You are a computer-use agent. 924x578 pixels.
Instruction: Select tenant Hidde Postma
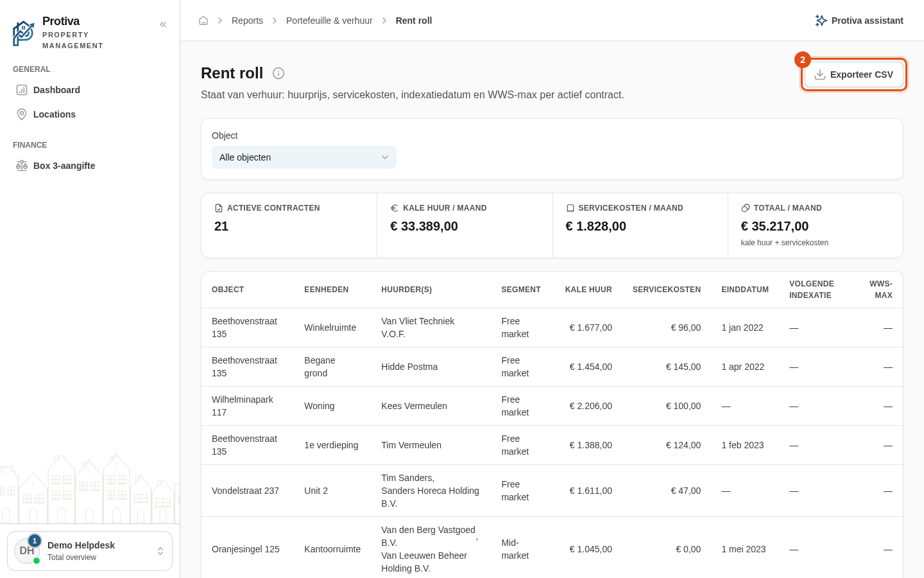(409, 367)
